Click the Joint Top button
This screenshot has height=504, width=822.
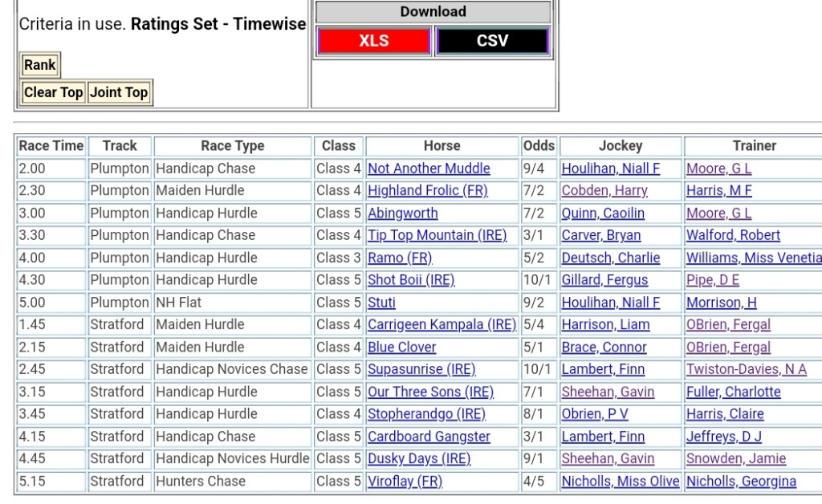(x=119, y=92)
